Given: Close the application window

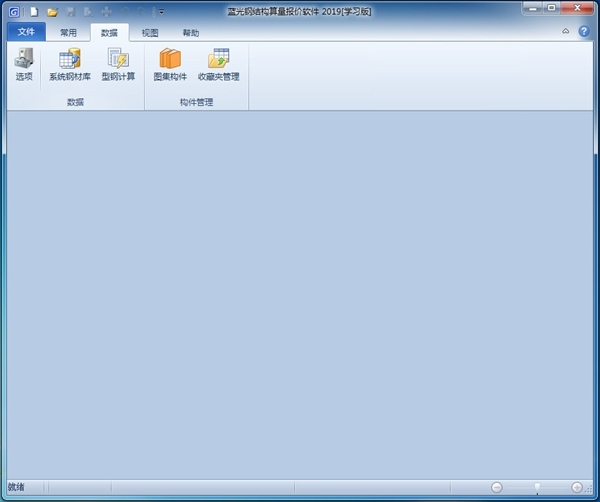Looking at the screenshot, I should [x=577, y=8].
